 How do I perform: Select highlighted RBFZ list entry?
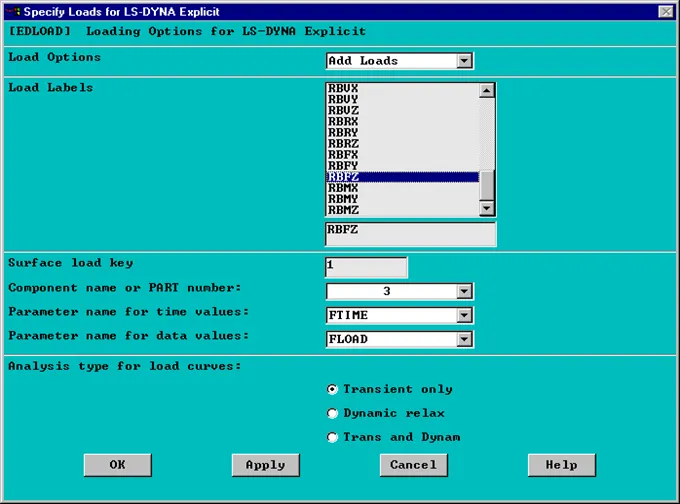click(x=402, y=177)
